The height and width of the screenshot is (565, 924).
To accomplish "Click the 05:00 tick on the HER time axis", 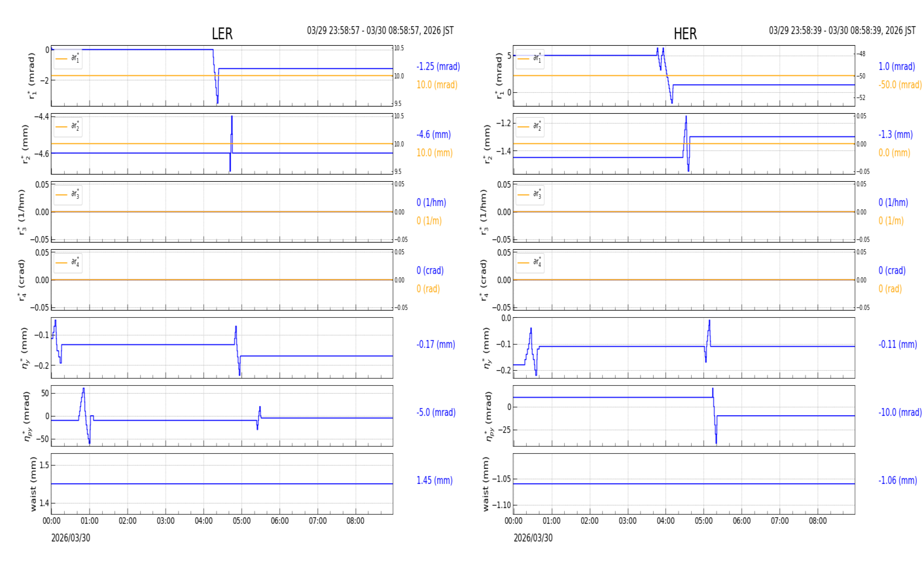I will tap(703, 521).
